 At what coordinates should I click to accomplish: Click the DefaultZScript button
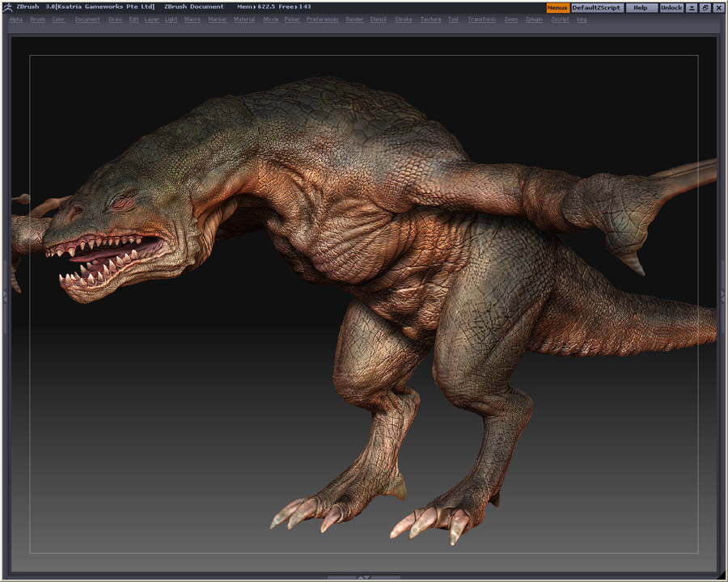click(597, 8)
